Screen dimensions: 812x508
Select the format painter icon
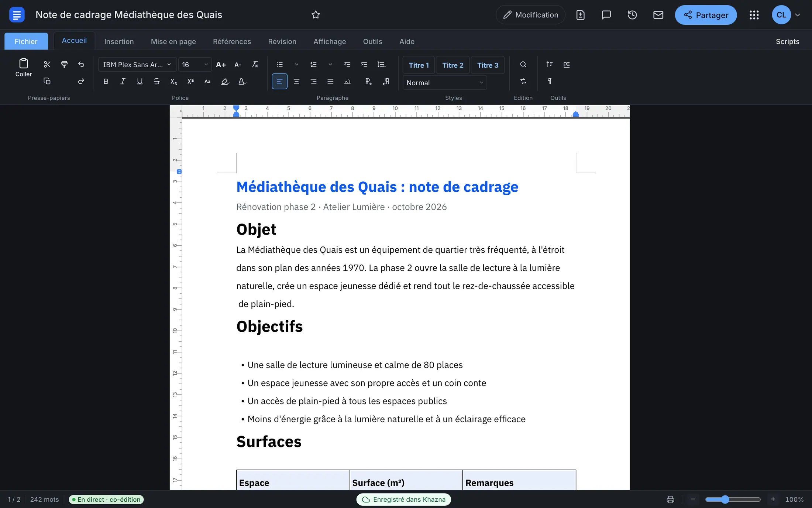pos(64,65)
